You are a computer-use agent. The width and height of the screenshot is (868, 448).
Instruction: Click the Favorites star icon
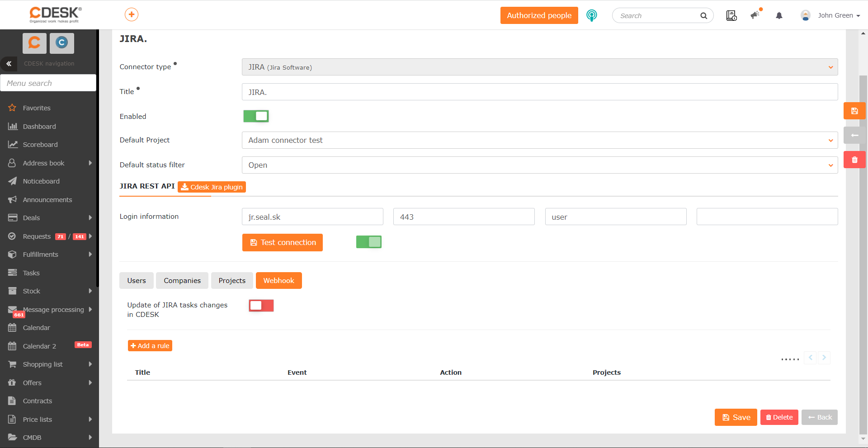pyautogui.click(x=12, y=108)
